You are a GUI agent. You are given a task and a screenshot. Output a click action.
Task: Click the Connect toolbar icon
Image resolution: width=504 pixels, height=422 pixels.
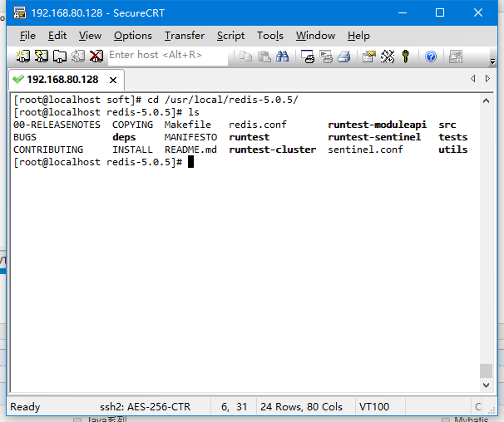pyautogui.click(x=22, y=56)
